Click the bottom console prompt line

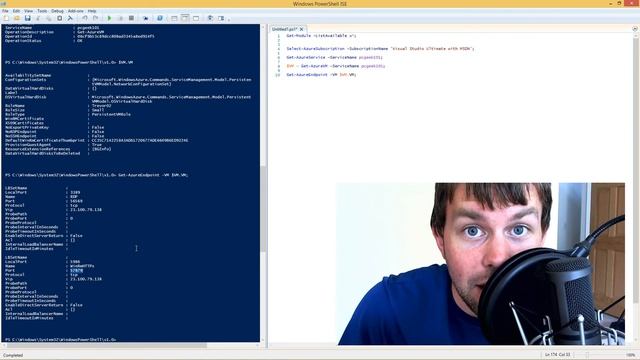coord(61,340)
